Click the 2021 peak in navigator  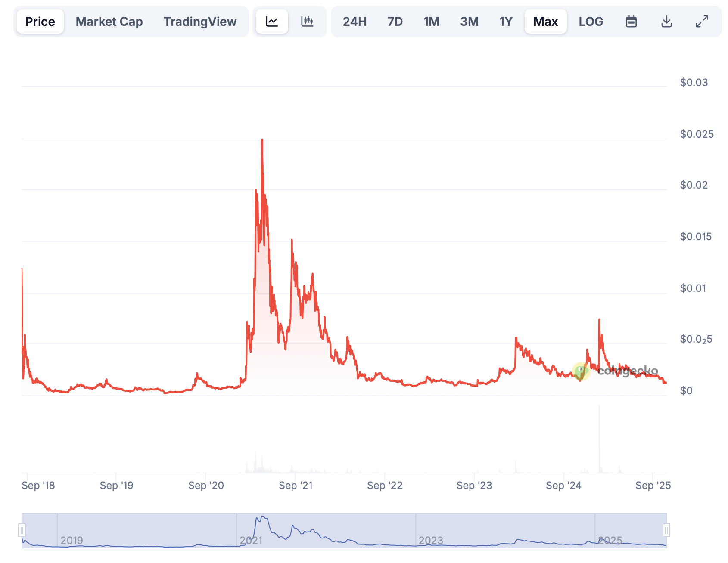click(262, 518)
